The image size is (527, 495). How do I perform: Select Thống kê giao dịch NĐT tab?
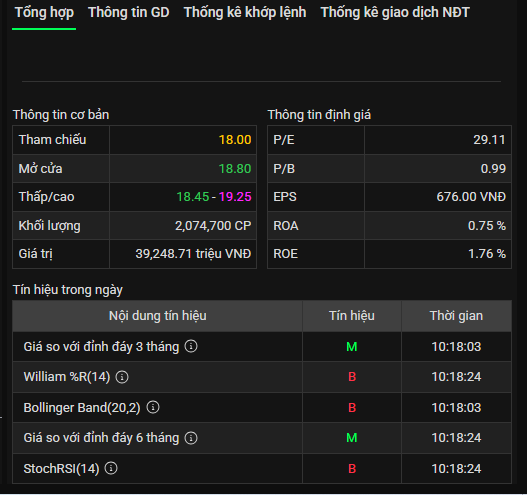tap(395, 12)
